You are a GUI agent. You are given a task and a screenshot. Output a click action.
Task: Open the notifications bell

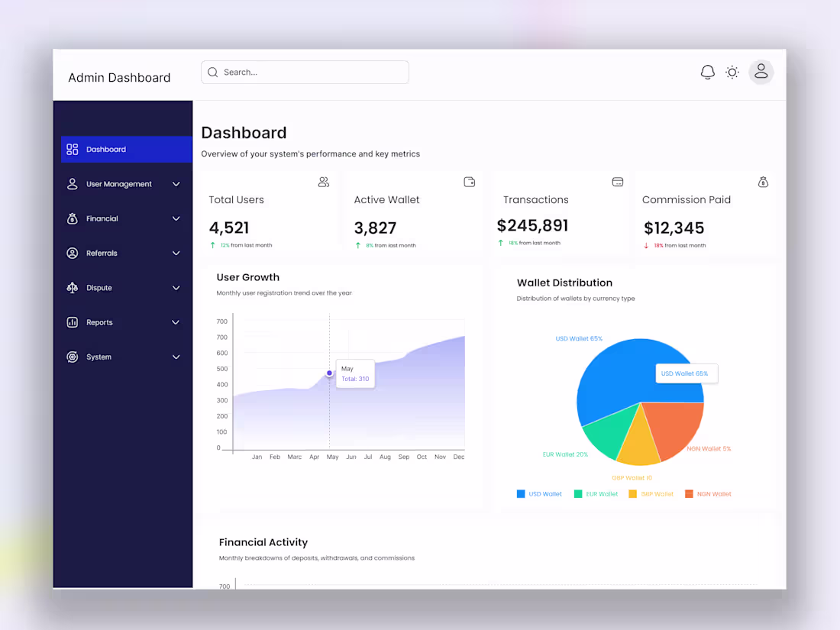pyautogui.click(x=707, y=71)
